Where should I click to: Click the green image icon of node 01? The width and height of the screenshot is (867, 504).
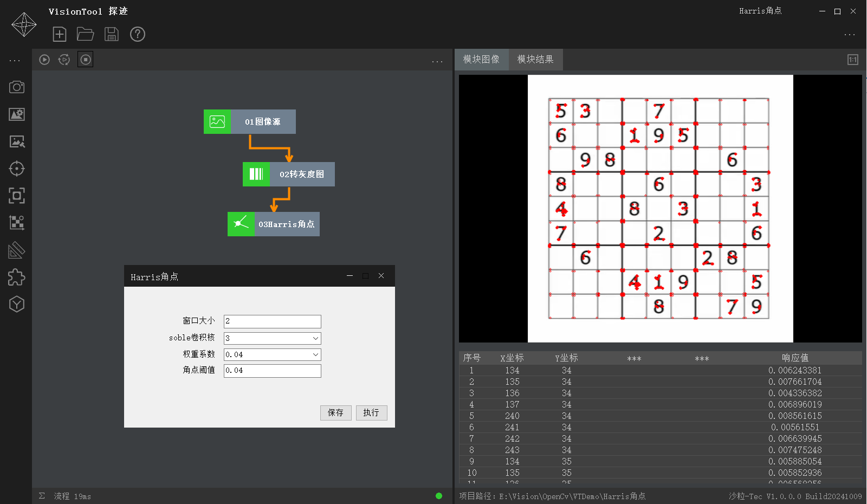tap(217, 121)
